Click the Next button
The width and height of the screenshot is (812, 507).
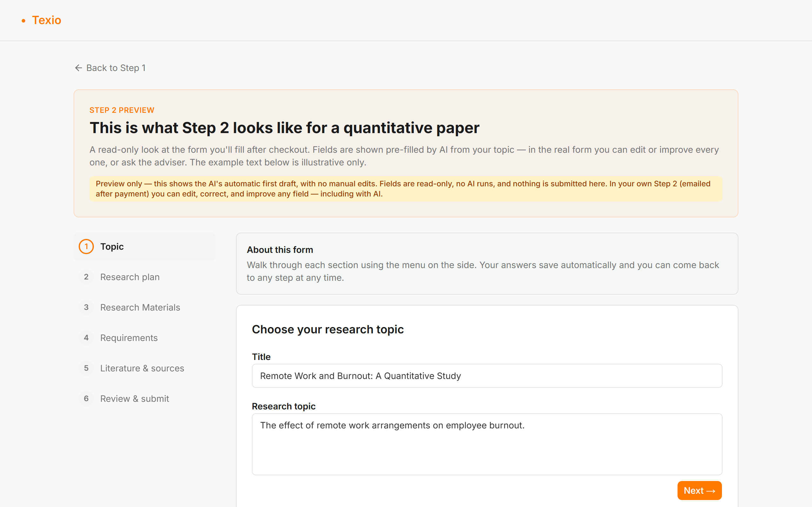click(699, 491)
